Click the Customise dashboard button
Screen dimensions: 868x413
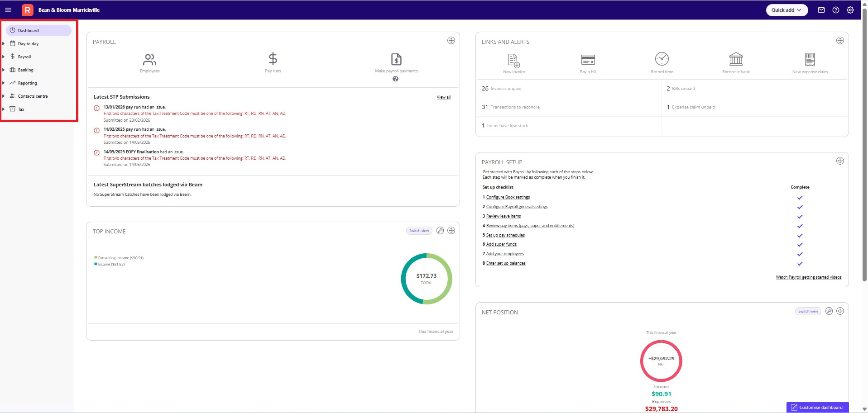coord(817,407)
